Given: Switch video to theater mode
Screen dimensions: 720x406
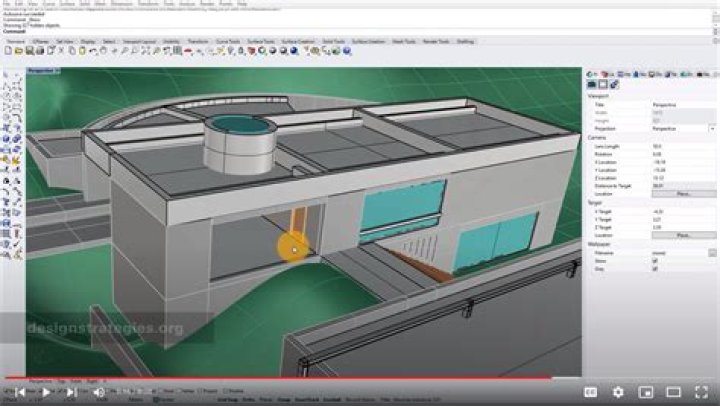Looking at the screenshot, I should coord(671,393).
